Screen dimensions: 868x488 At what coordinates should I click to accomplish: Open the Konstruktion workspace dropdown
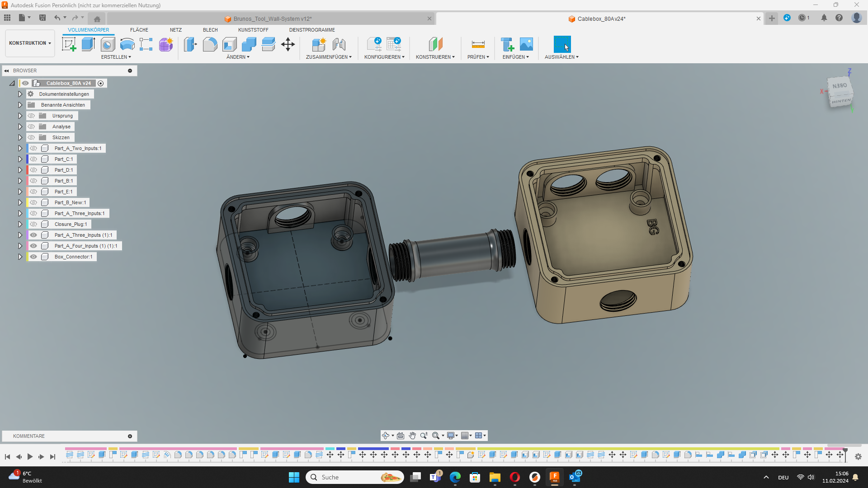coord(30,43)
